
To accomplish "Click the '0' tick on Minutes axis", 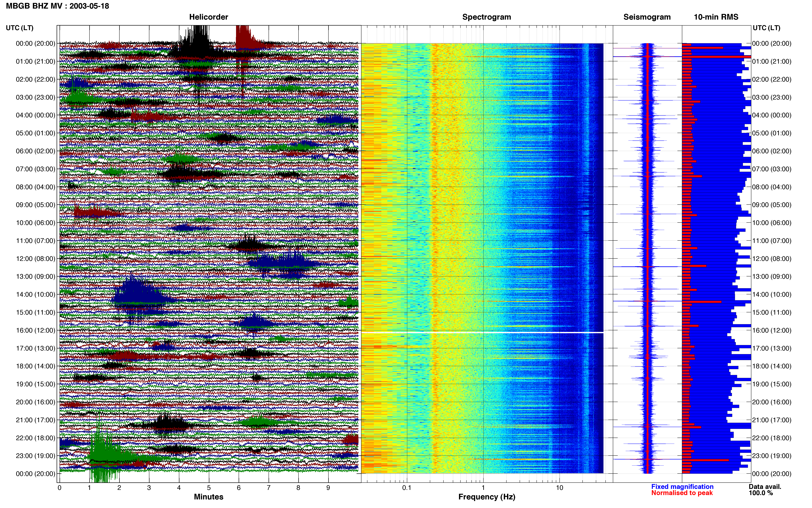I will 59,488.
